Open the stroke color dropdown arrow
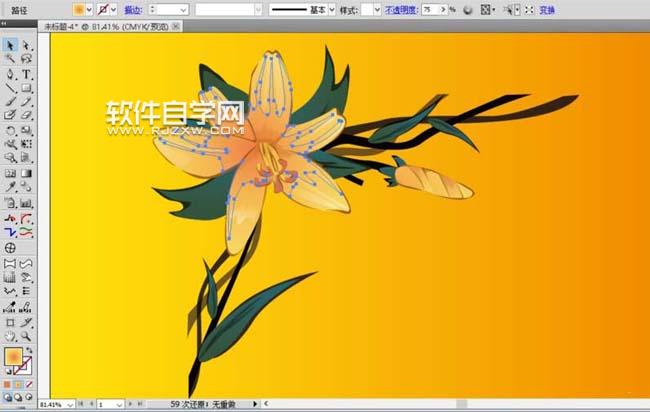Viewport: 650px width, 412px height. coord(114,10)
